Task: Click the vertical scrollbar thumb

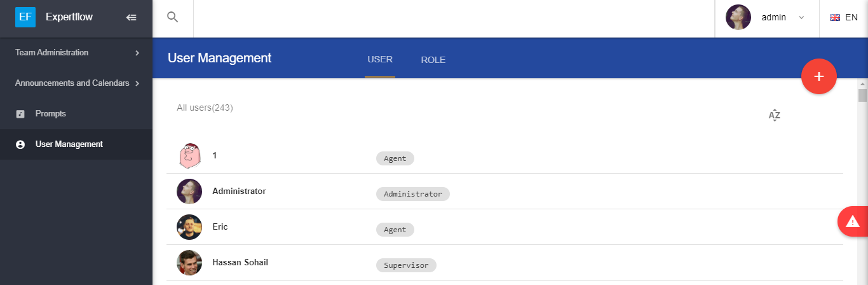Action: [862, 95]
